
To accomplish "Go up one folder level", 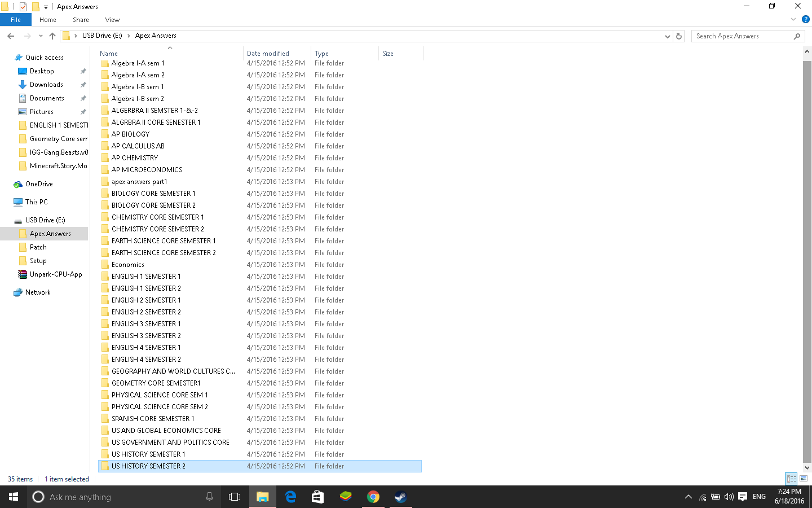I will point(52,36).
